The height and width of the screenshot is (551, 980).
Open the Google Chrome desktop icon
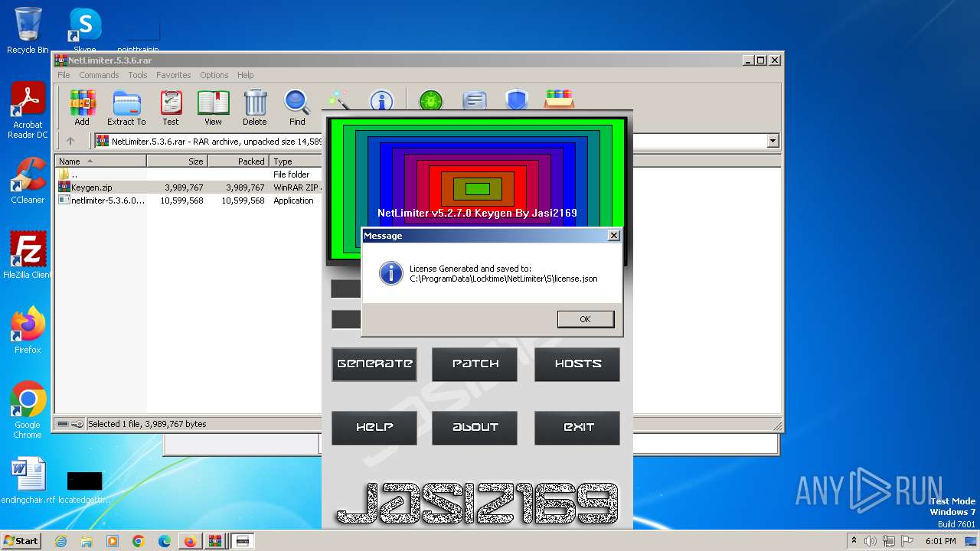tap(28, 410)
